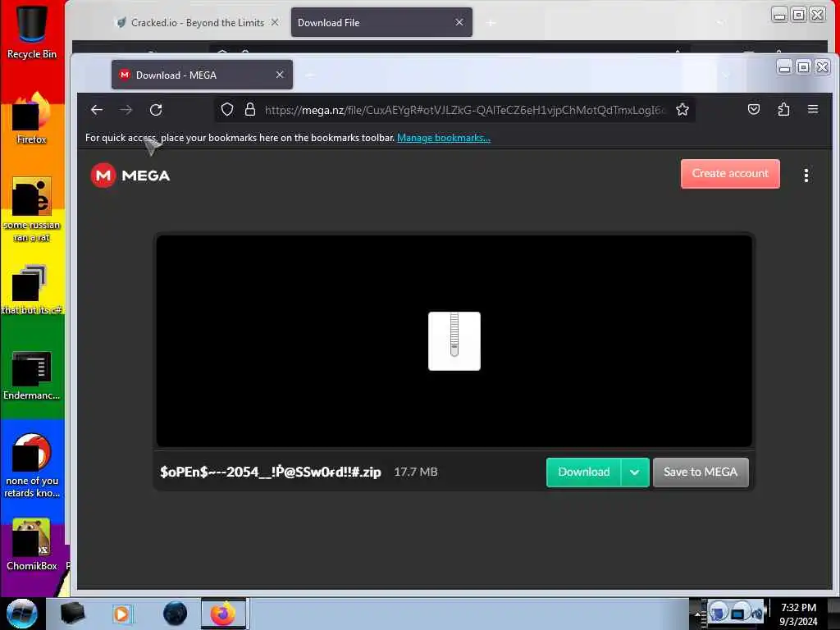Click the dark folder taskbar icon
Screen dimensions: 840x630
point(72,614)
